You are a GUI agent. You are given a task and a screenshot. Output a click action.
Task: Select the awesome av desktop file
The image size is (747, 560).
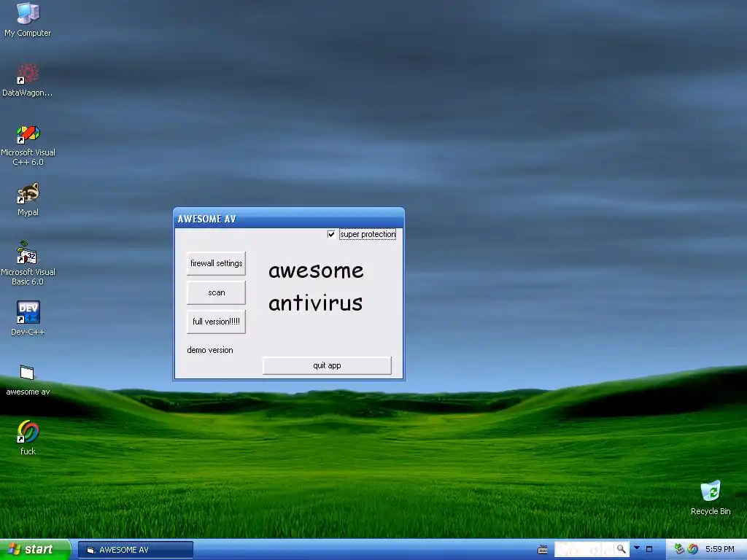click(28, 380)
